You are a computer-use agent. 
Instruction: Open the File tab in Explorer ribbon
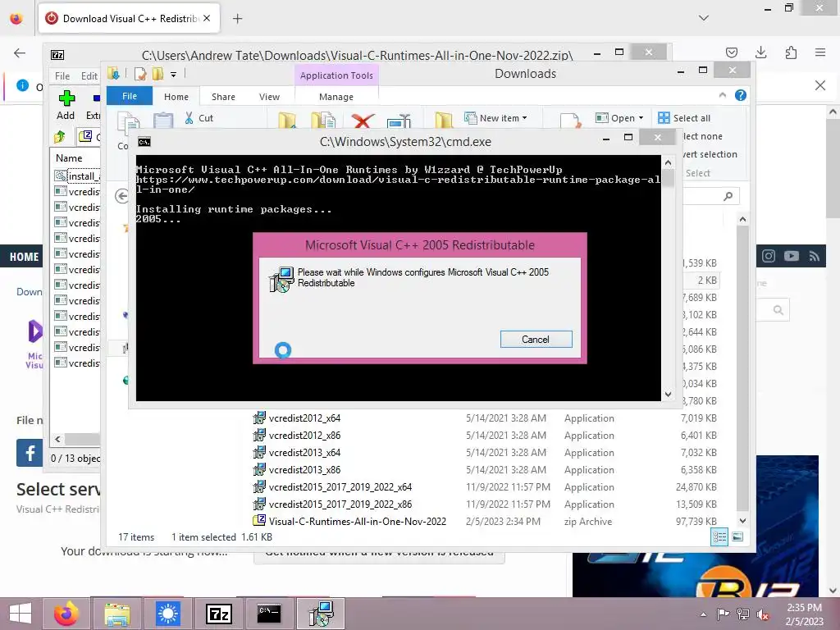tap(129, 96)
